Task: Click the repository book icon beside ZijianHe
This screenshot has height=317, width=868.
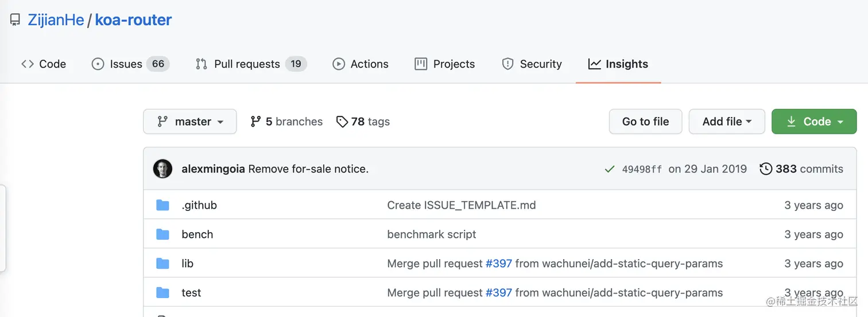Action: tap(15, 21)
